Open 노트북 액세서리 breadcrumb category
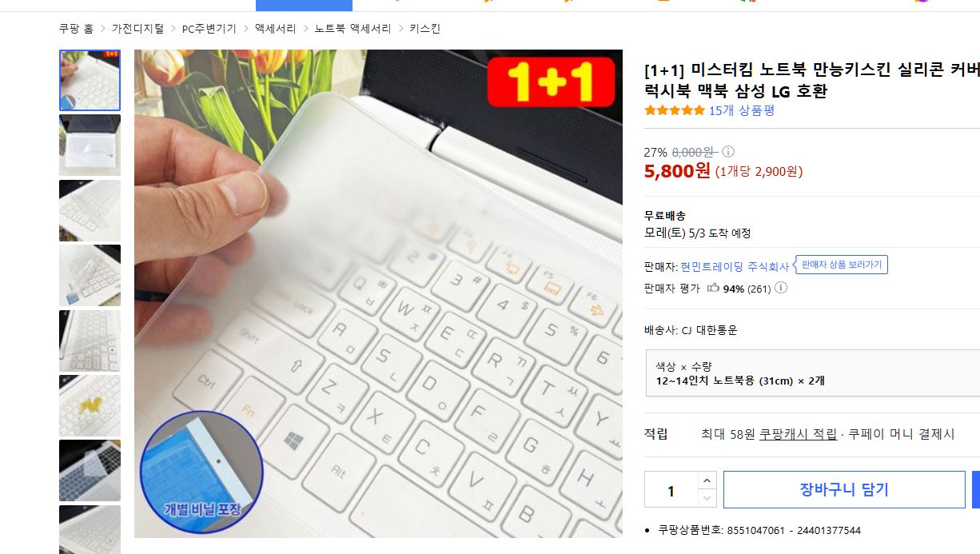Screen dimensions: 980x554 tap(353, 29)
